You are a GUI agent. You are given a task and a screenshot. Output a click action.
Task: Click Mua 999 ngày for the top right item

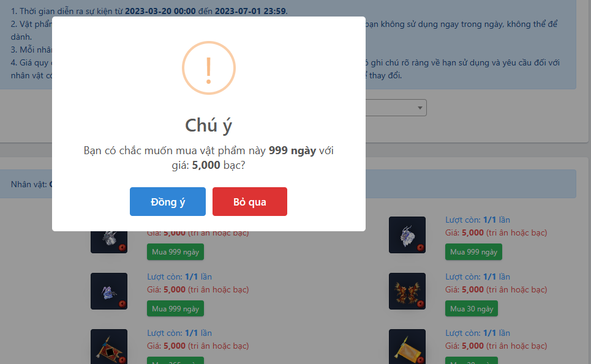pyautogui.click(x=473, y=252)
